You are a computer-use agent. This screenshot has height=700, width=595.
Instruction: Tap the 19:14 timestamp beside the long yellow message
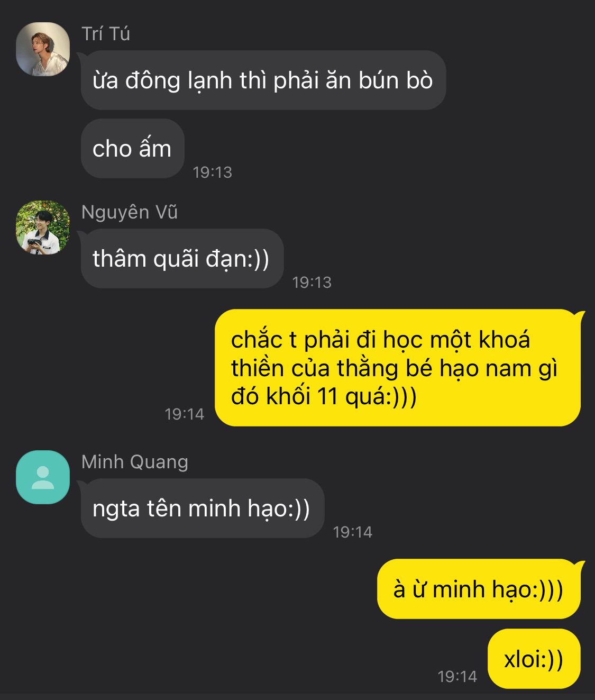click(185, 414)
